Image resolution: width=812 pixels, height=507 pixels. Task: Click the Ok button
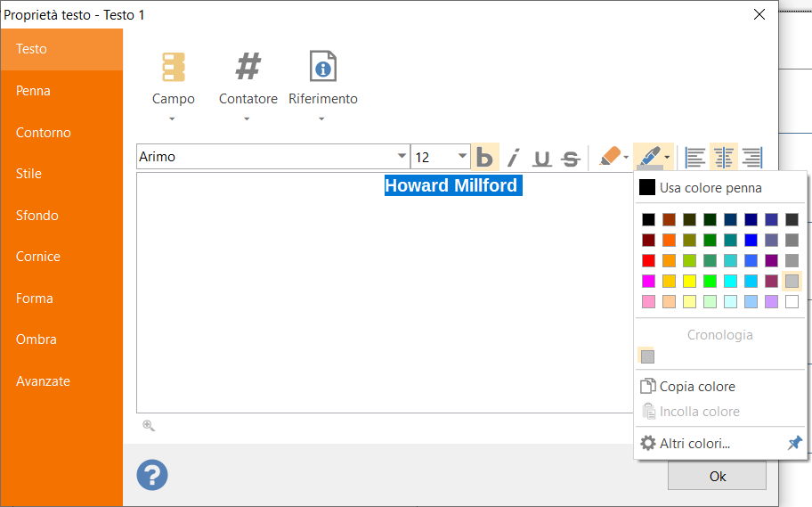click(x=717, y=476)
